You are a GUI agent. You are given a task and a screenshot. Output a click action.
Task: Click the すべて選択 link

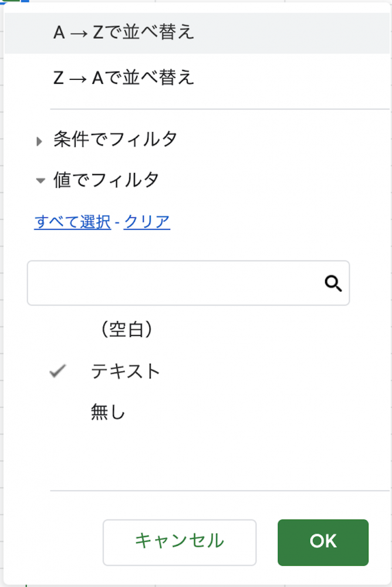[x=73, y=222]
